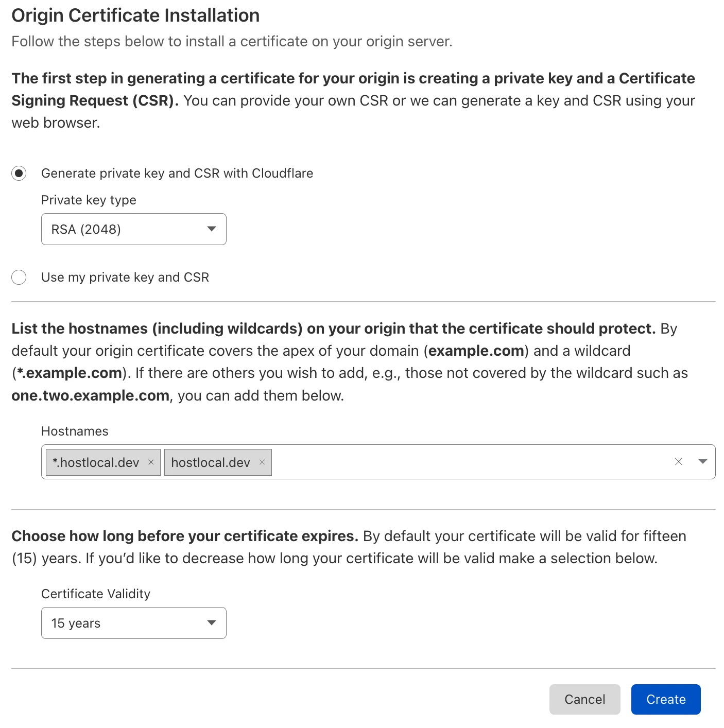The height and width of the screenshot is (728, 724).
Task: Select the hostlocal.dev tag label
Action: click(210, 462)
